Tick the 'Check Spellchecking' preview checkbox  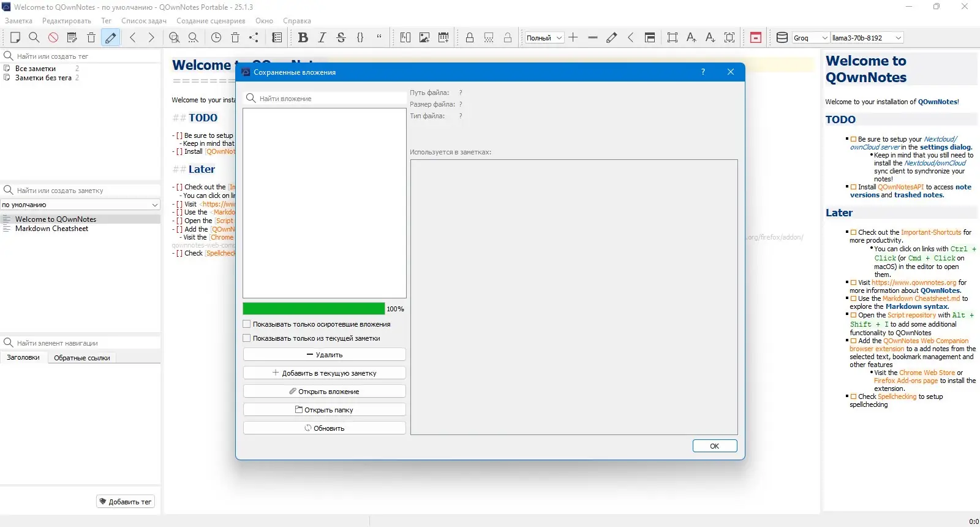853,396
